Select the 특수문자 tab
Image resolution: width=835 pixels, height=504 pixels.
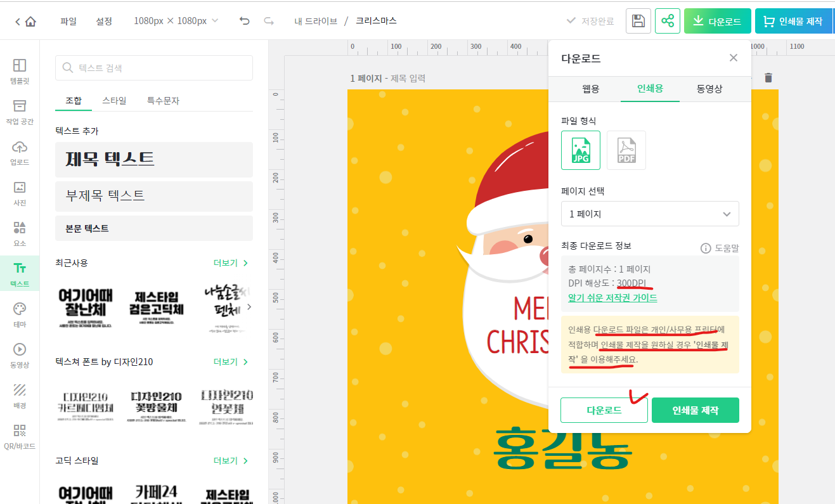pyautogui.click(x=163, y=101)
